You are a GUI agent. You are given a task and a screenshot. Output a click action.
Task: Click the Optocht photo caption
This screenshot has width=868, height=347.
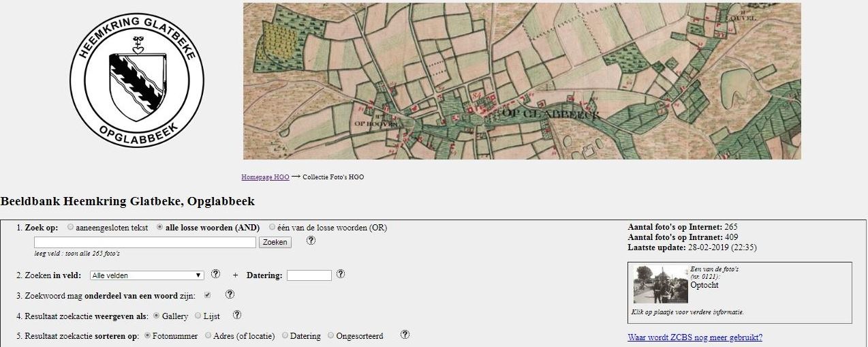point(704,285)
